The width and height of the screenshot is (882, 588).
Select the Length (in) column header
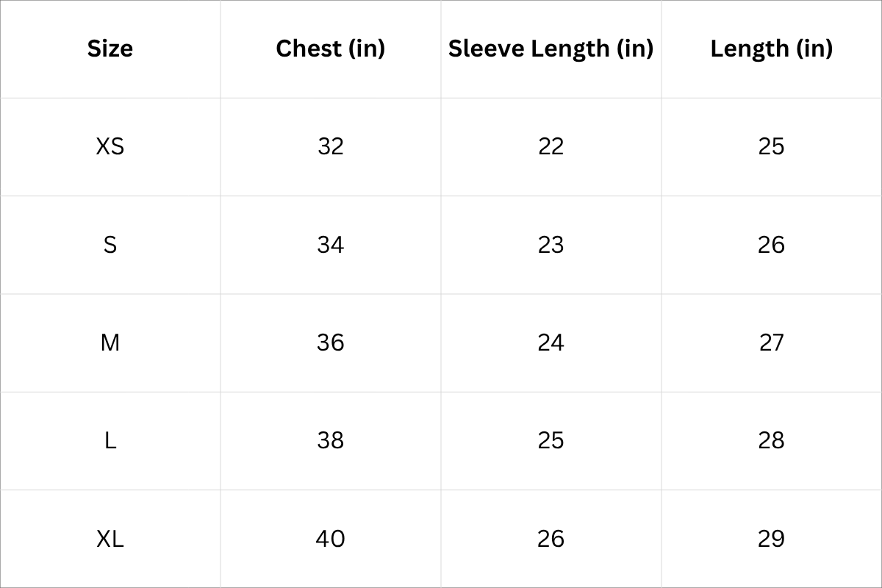coord(771,49)
